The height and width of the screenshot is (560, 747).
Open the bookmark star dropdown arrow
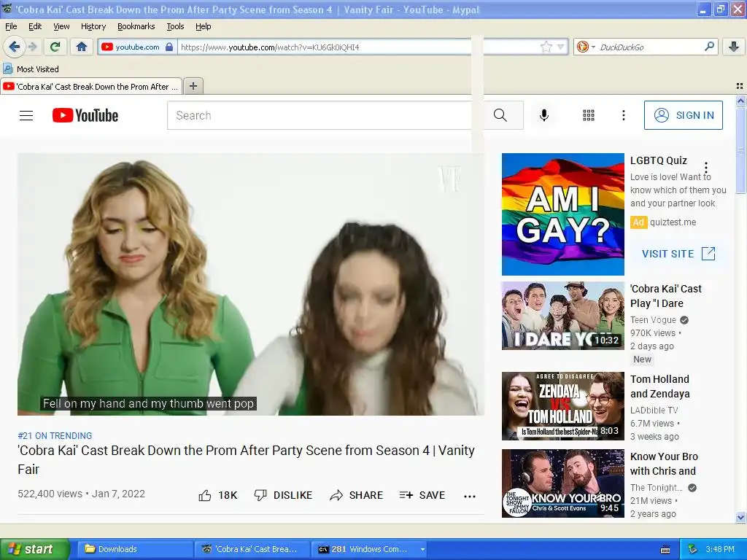pos(561,47)
